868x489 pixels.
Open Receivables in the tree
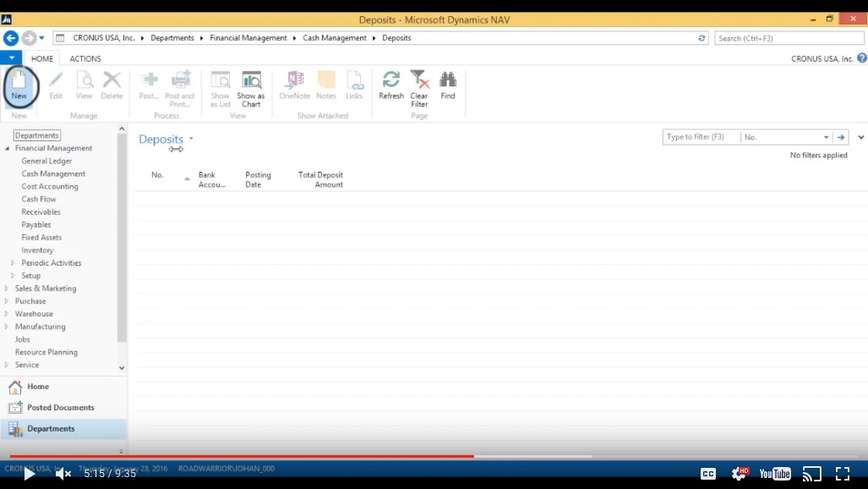click(41, 212)
